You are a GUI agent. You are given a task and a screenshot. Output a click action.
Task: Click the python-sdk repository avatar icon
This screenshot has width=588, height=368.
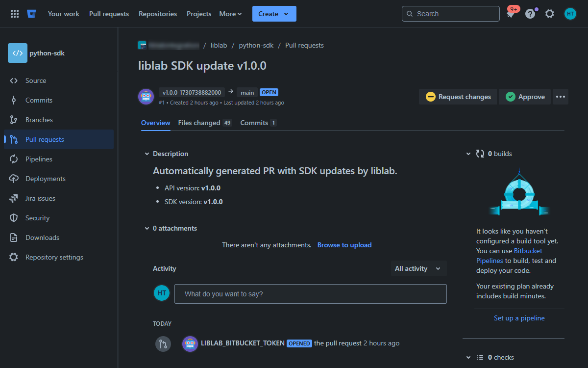pos(18,53)
